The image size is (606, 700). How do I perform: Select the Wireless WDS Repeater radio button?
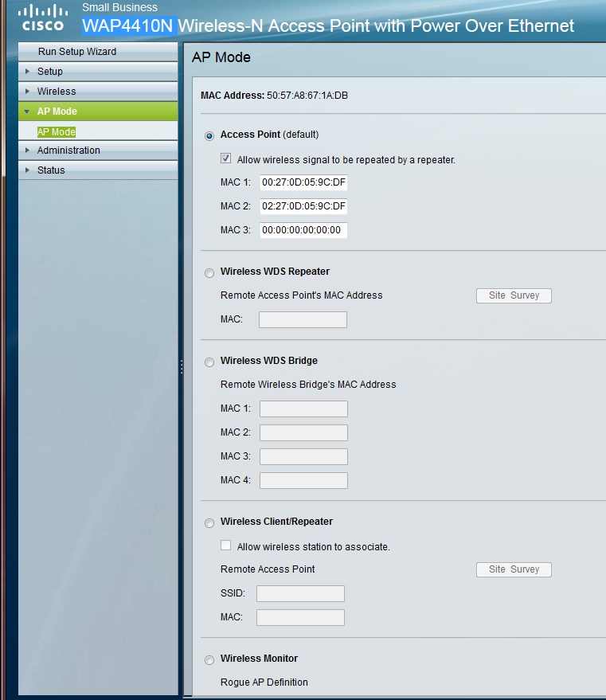[x=209, y=273]
